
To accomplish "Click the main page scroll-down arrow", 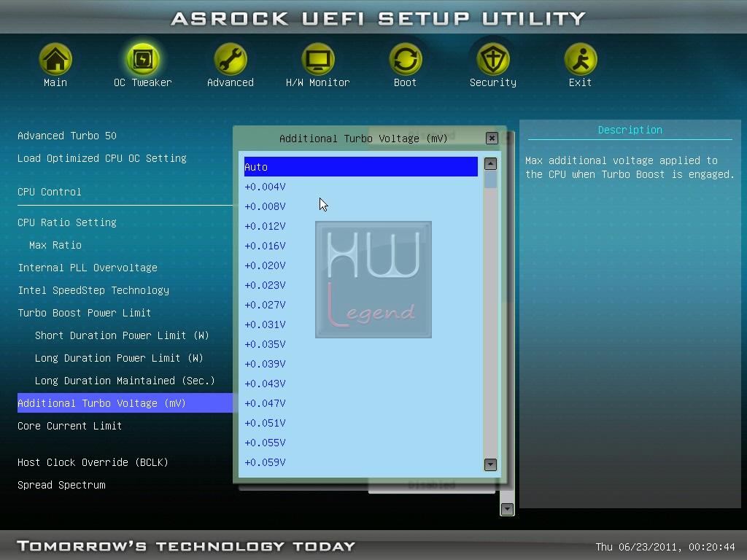I will 507,509.
